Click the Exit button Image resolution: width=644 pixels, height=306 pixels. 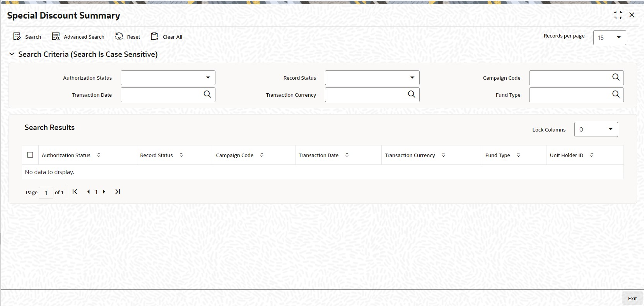(x=632, y=298)
